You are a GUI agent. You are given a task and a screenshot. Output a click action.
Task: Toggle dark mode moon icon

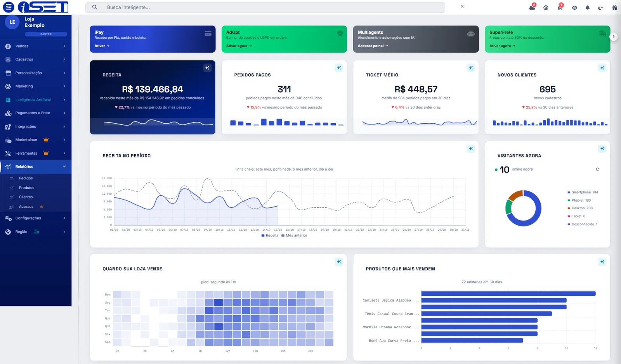click(x=600, y=8)
